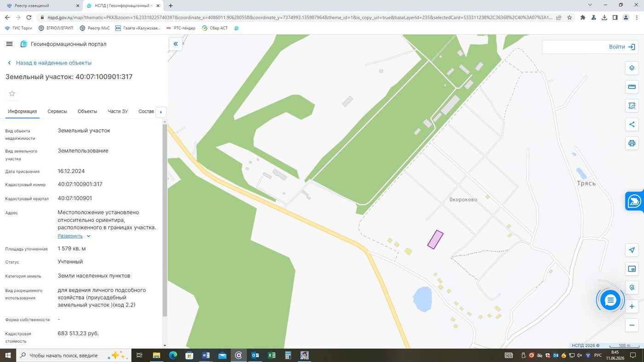Viewport: 644px width, 362px height.
Task: Locate my position on map
Action: tap(632, 250)
